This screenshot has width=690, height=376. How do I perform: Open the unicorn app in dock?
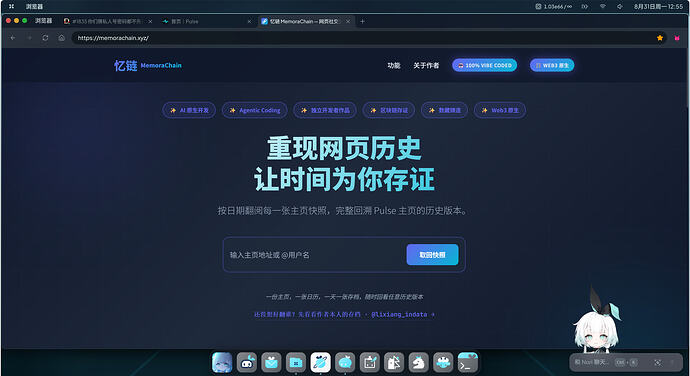tap(418, 363)
